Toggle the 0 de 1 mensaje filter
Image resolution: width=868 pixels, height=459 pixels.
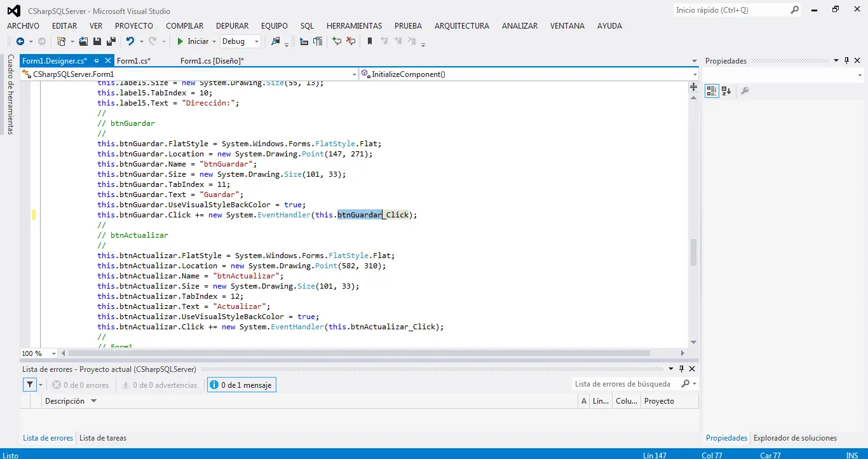pos(241,385)
